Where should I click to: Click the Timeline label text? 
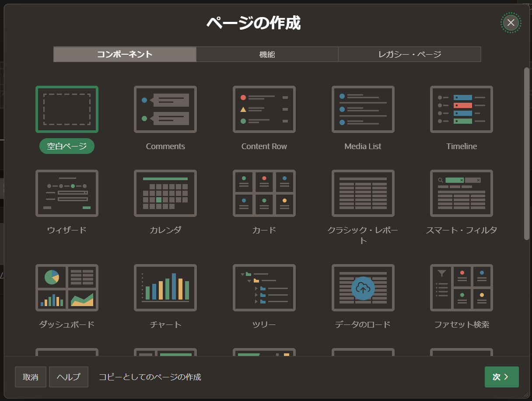(462, 146)
